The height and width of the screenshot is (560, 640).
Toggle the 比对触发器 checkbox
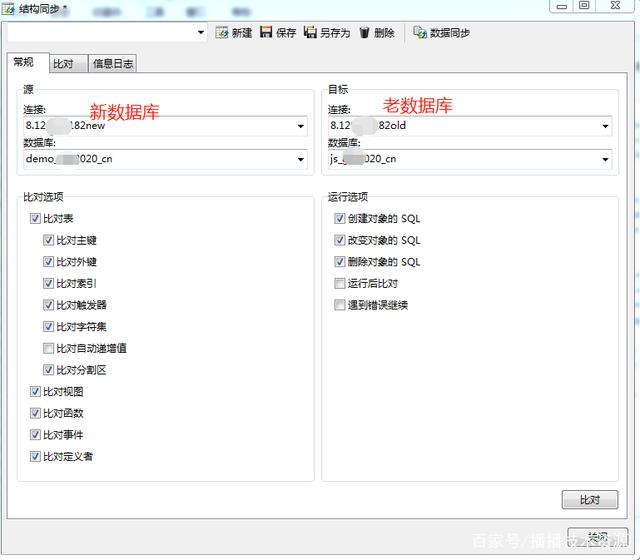point(48,305)
